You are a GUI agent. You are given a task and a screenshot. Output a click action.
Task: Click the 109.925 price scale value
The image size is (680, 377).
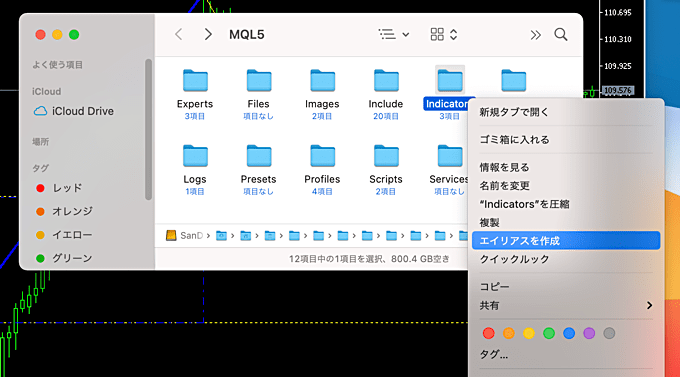pos(618,66)
